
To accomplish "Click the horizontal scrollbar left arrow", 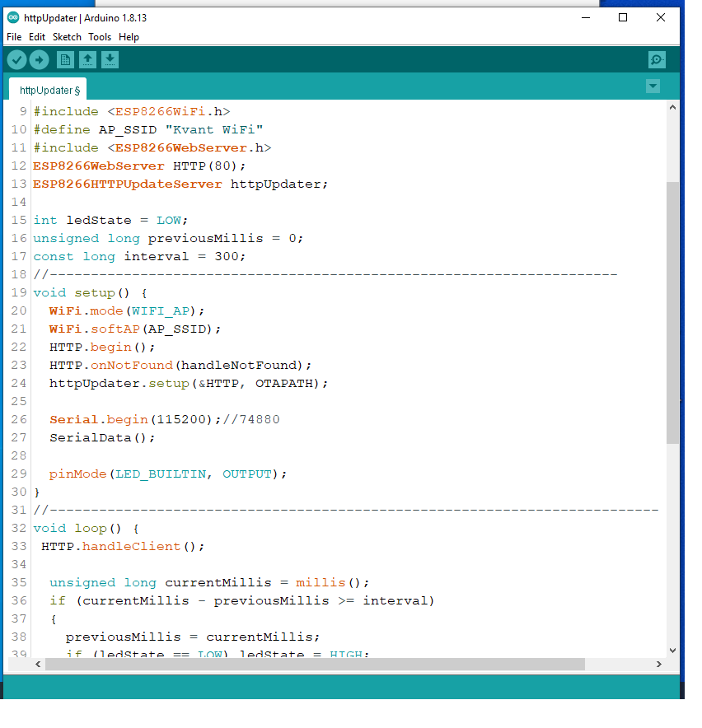I will [38, 665].
